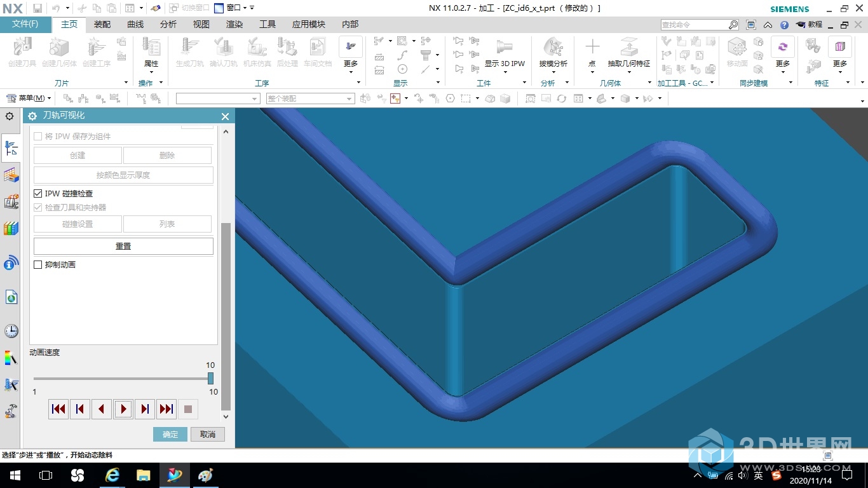This screenshot has width=868, height=488.
Task: Expand the 刀片 group options arrow
Action: 126,83
